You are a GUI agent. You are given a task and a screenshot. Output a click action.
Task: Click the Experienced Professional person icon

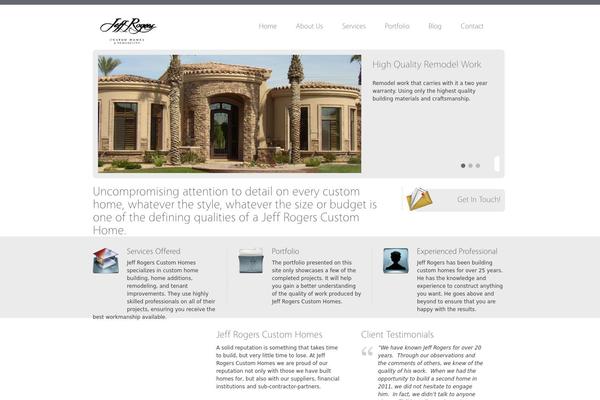coord(396,261)
